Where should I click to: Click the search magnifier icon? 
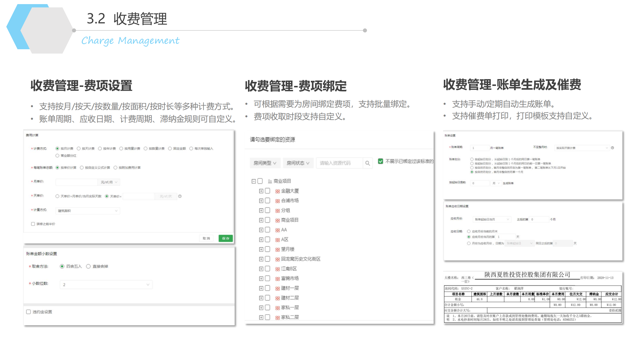(368, 163)
